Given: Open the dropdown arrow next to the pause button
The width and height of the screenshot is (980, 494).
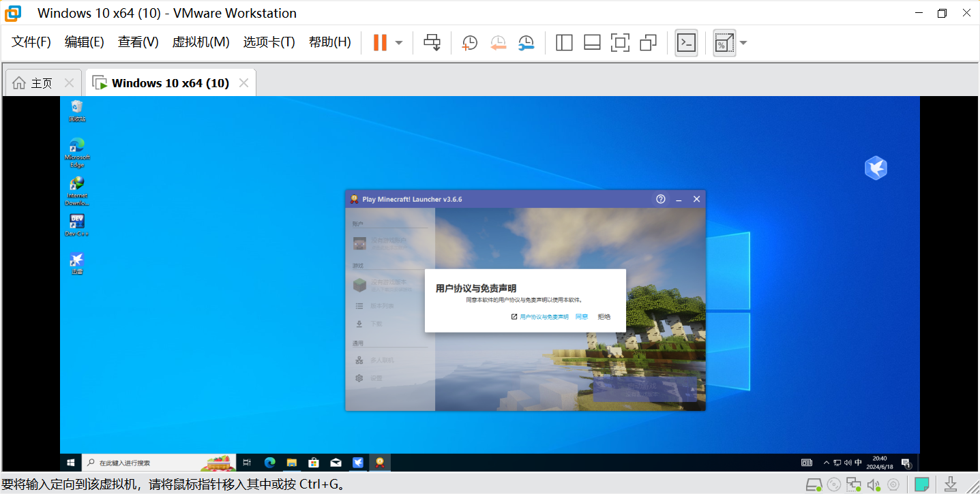Looking at the screenshot, I should [x=399, y=42].
